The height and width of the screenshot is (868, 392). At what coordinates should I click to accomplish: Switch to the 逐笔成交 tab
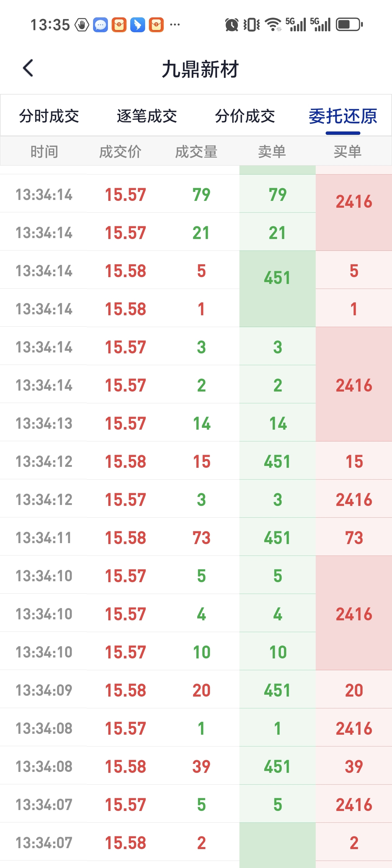coord(147,116)
